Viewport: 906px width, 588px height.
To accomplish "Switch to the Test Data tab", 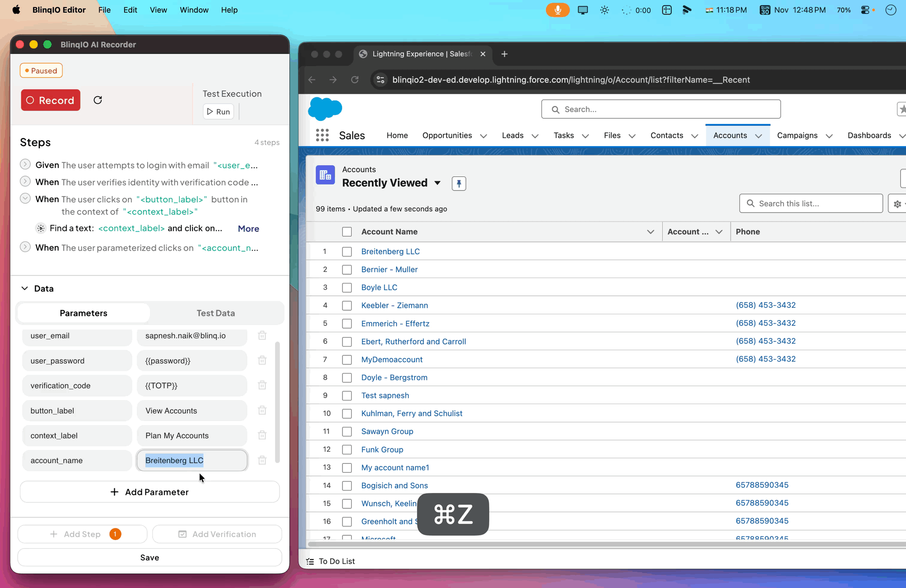I will pos(216,313).
